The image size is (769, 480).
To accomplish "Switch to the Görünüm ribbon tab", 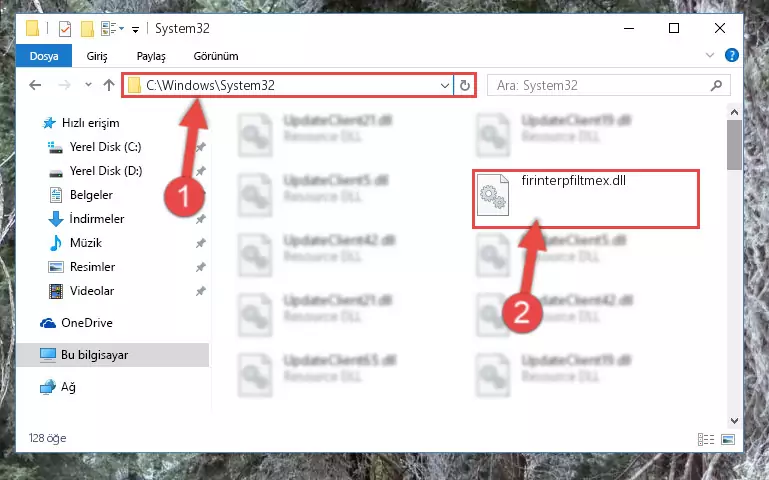I will click(x=216, y=56).
